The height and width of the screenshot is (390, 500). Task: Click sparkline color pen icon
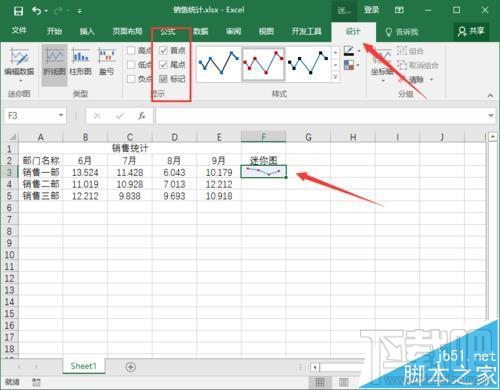pos(349,51)
